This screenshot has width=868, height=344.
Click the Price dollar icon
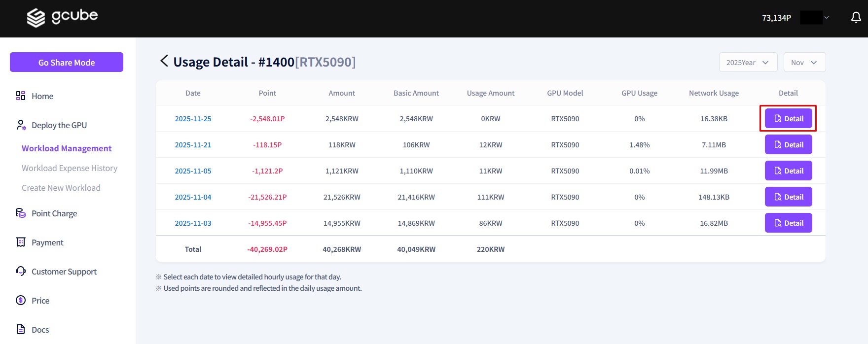(21, 300)
